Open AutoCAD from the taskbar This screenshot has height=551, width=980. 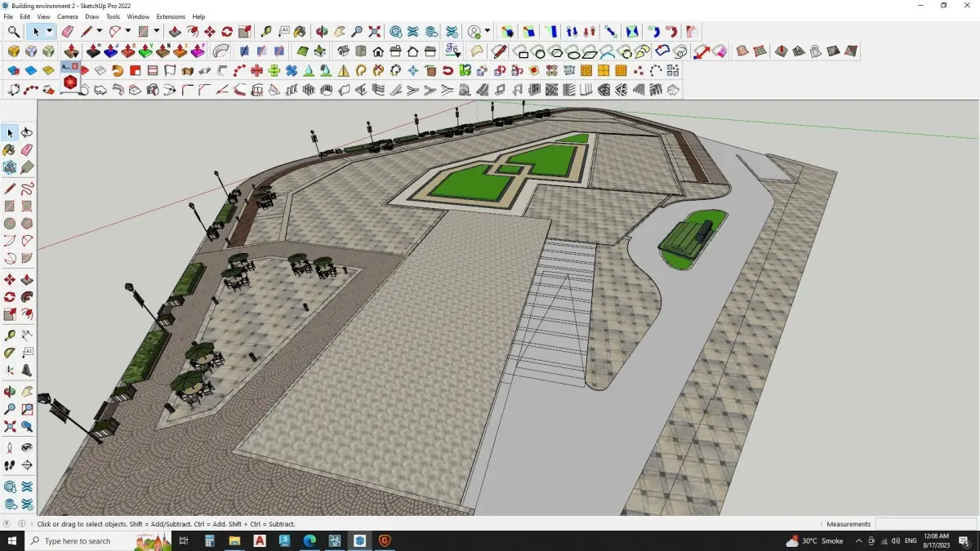point(260,541)
